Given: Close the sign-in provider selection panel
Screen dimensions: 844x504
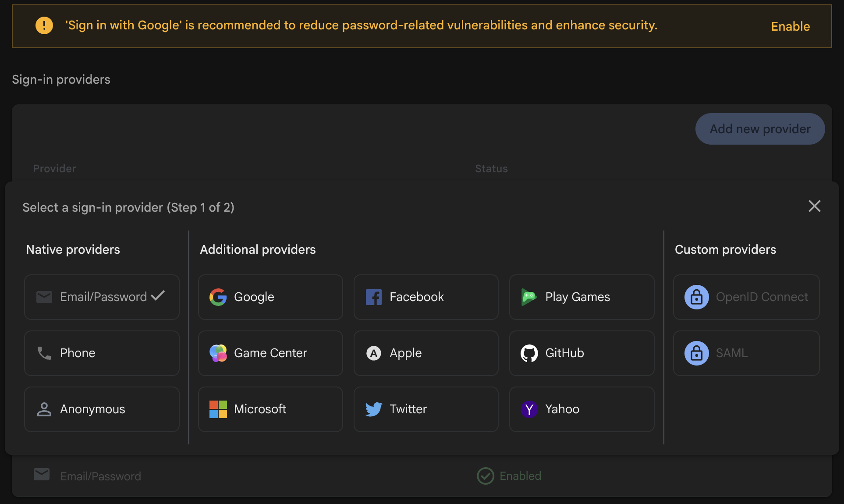Looking at the screenshot, I should click(814, 206).
